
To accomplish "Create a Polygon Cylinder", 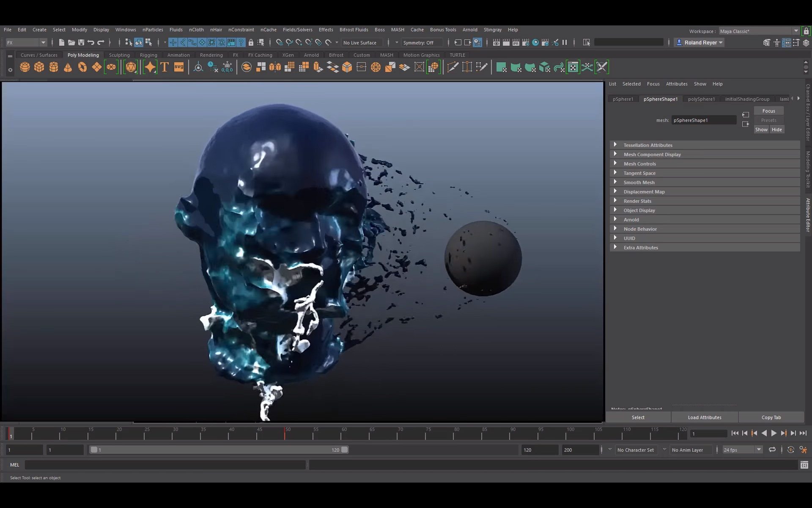I will [54, 66].
